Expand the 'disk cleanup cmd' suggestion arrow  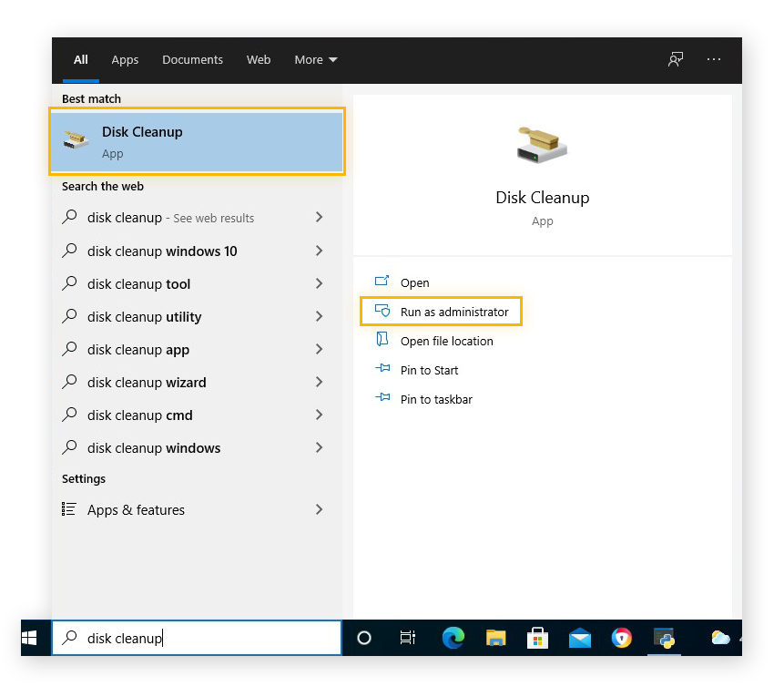tap(319, 415)
